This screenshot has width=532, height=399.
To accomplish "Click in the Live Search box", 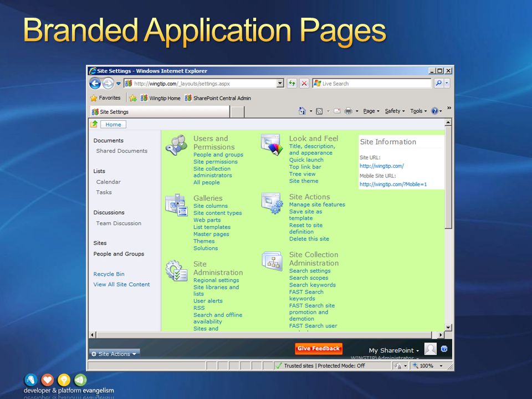I will 372,84.
